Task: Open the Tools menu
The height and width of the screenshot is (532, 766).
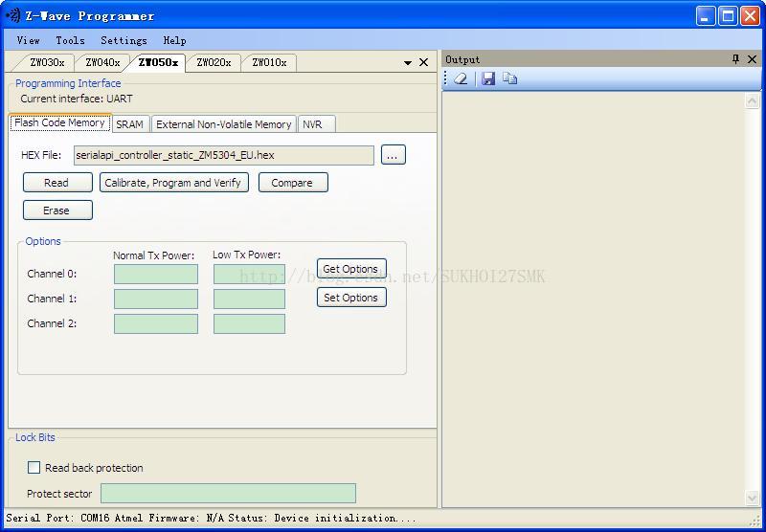Action: pos(70,40)
